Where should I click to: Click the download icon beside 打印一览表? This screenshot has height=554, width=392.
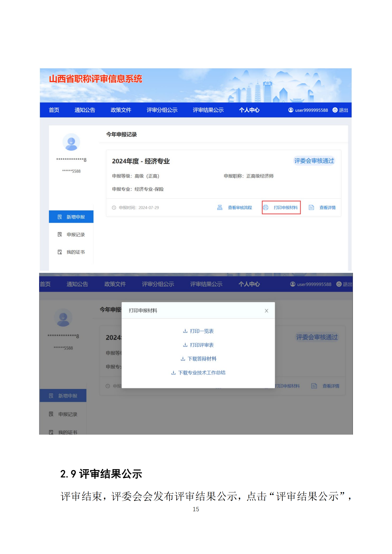click(185, 331)
